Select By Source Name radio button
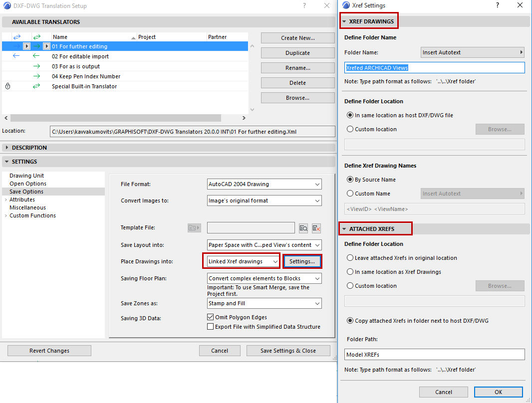 (x=350, y=180)
